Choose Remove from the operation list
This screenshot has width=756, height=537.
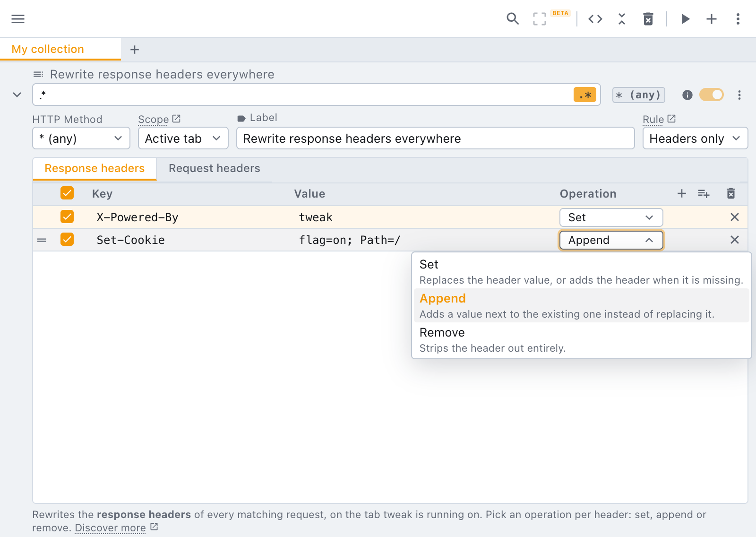point(581,339)
